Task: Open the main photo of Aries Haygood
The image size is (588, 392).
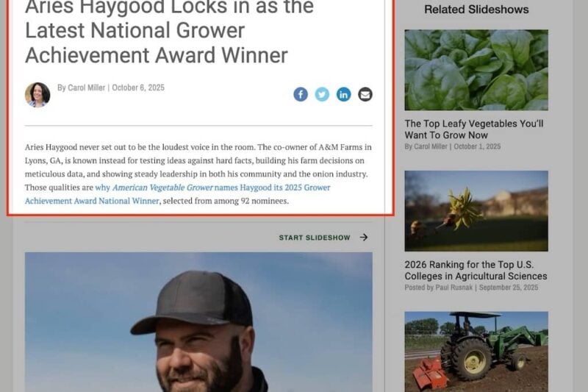Action: (198, 322)
